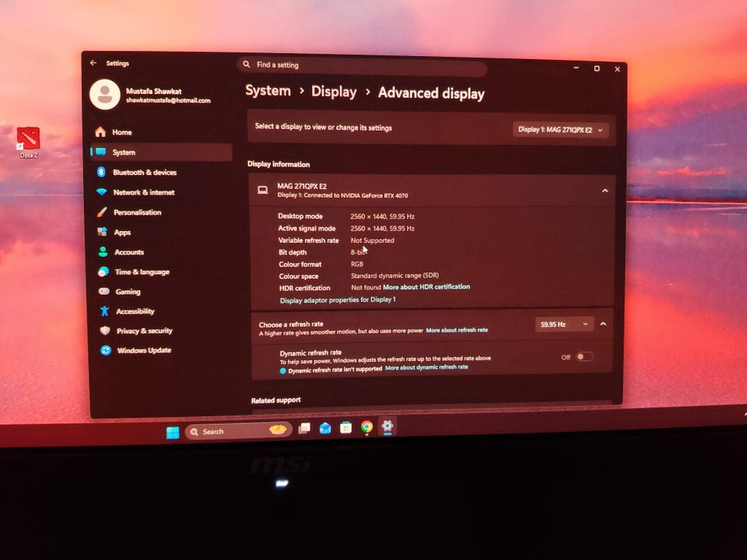
Task: Toggle the Dynamic refresh rate switch
Action: pyautogui.click(x=584, y=357)
